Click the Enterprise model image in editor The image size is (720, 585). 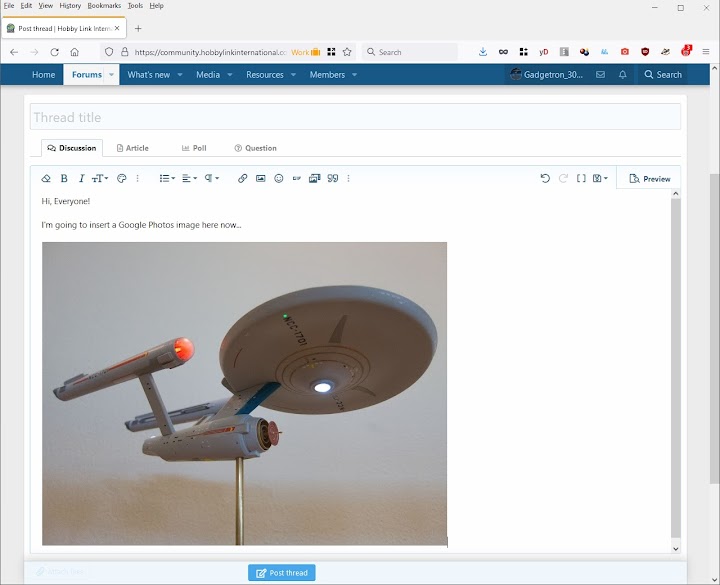point(244,394)
